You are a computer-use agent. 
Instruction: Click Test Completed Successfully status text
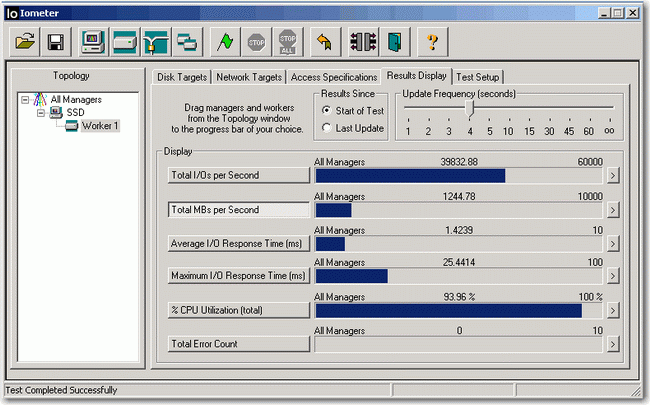coord(61,390)
